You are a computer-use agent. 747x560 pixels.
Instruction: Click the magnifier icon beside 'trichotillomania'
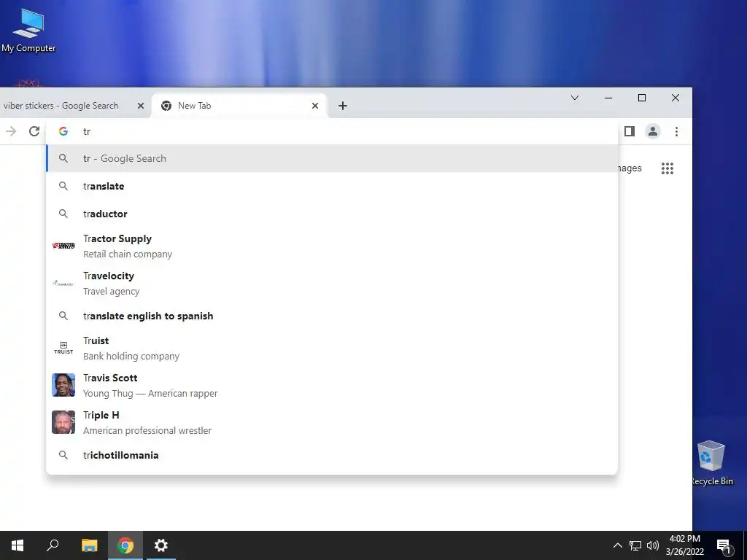click(x=63, y=455)
